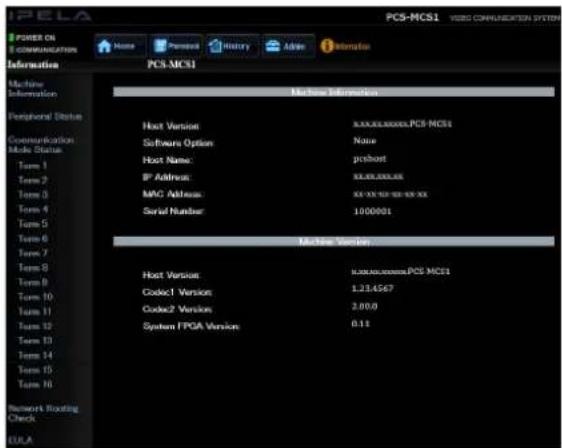The height and width of the screenshot is (448, 562).
Task: Open Machine Information in sidebar
Action: click(32, 89)
